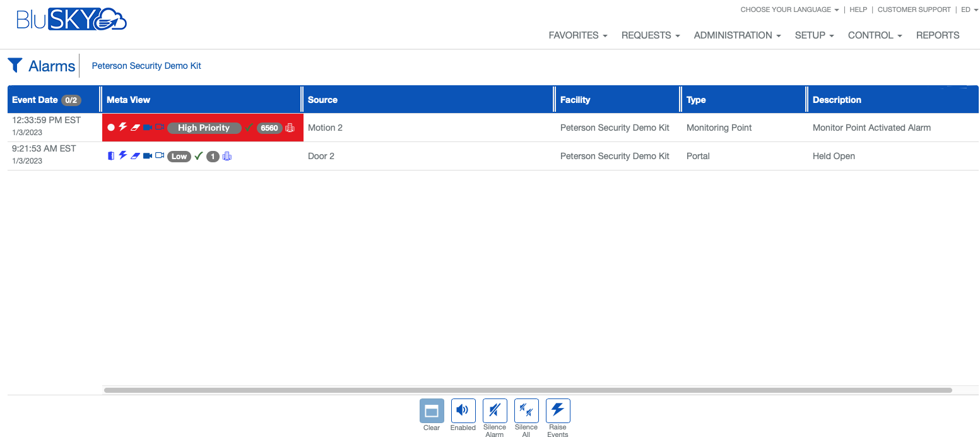Expand Choose Your Language dropdown
The image size is (980, 437).
(789, 9)
